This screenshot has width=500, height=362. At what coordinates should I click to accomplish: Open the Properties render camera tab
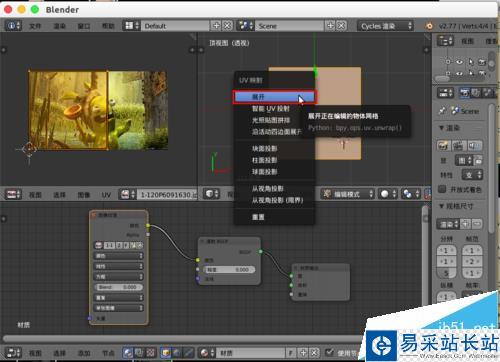click(x=464, y=93)
